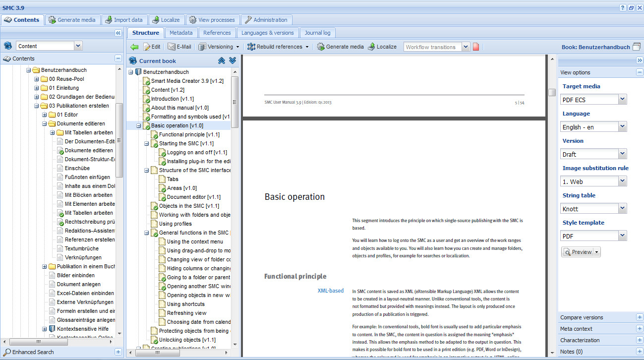Image resolution: width=644 pixels, height=360 pixels.
Task: Collapse the View options section
Action: (640, 72)
